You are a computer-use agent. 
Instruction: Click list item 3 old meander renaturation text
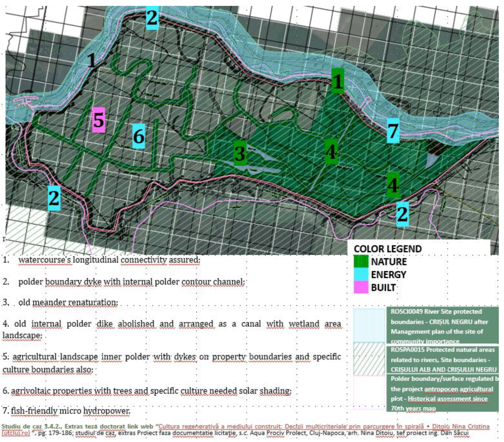tap(68, 302)
